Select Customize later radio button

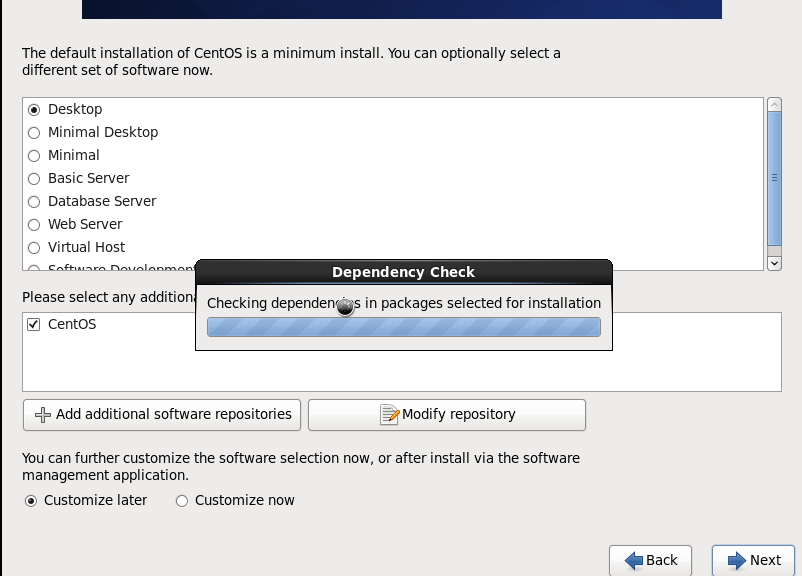[31, 501]
